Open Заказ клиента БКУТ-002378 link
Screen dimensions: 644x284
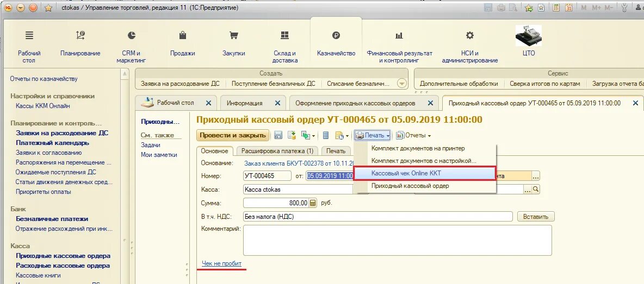[x=299, y=163]
